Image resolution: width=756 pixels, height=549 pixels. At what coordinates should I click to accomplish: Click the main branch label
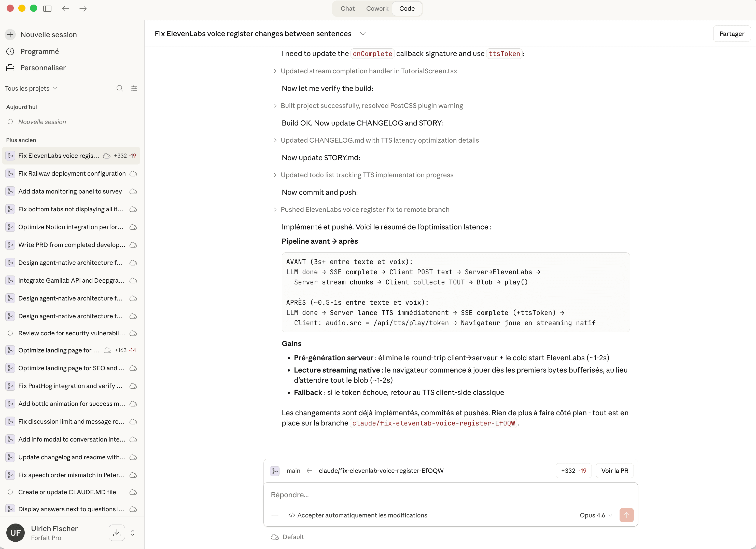tap(293, 471)
